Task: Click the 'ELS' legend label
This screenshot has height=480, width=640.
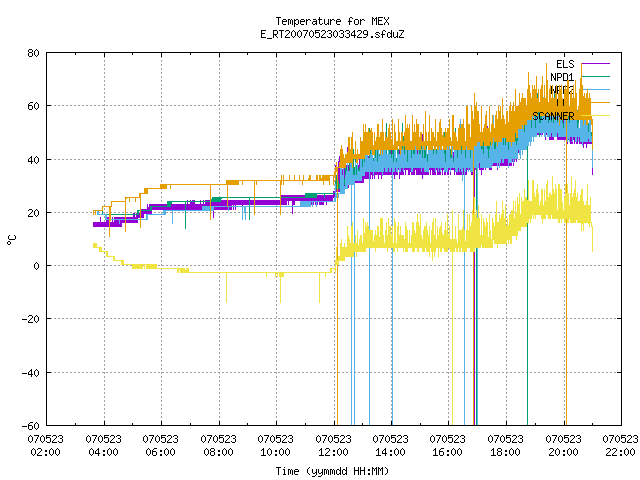Action: pyautogui.click(x=565, y=64)
